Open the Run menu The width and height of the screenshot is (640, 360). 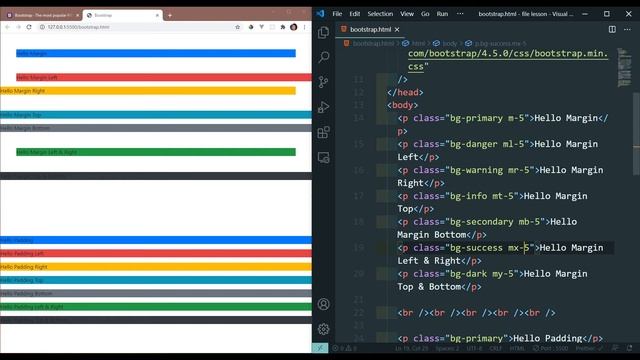[x=442, y=14]
